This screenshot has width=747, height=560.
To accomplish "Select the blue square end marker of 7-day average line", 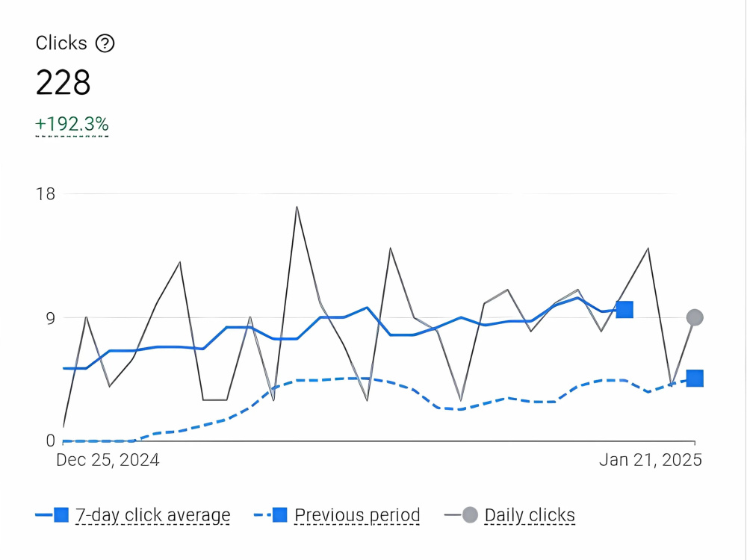I will tap(624, 310).
